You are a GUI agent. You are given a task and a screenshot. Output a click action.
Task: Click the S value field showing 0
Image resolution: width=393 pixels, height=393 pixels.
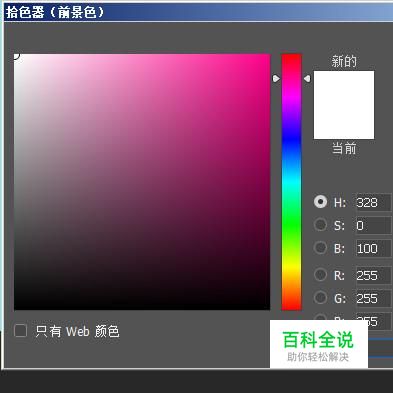click(x=374, y=225)
